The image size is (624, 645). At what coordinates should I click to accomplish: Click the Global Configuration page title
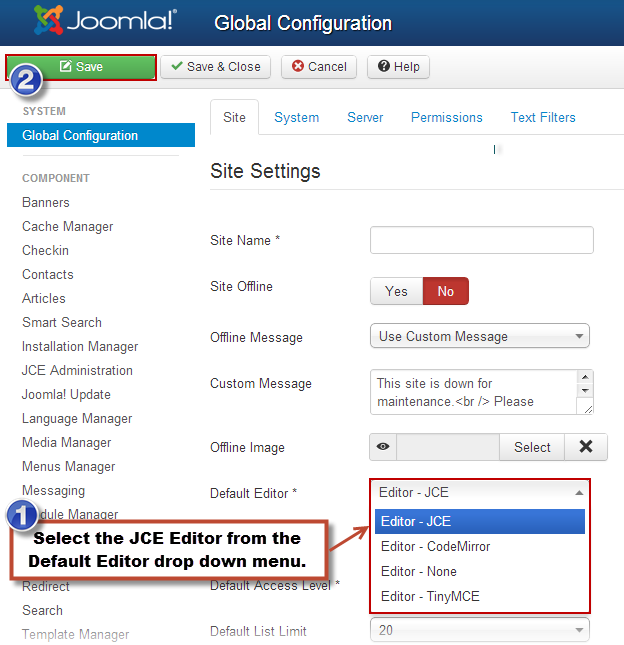pos(303,23)
